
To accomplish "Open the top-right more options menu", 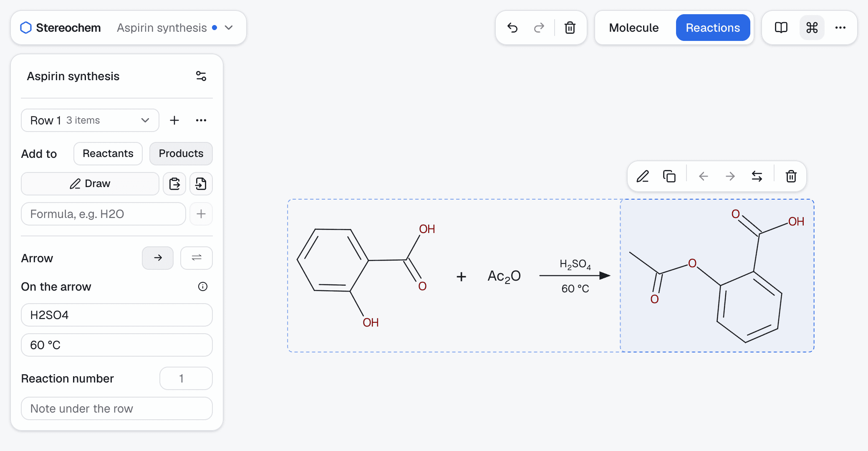I will pyautogui.click(x=840, y=28).
